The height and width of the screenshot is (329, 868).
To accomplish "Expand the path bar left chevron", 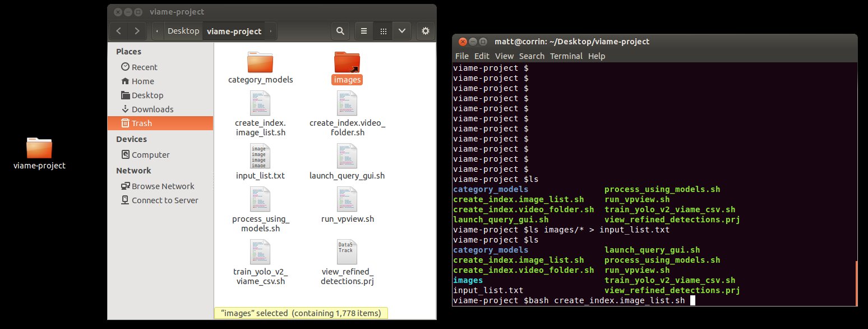I will coord(158,31).
